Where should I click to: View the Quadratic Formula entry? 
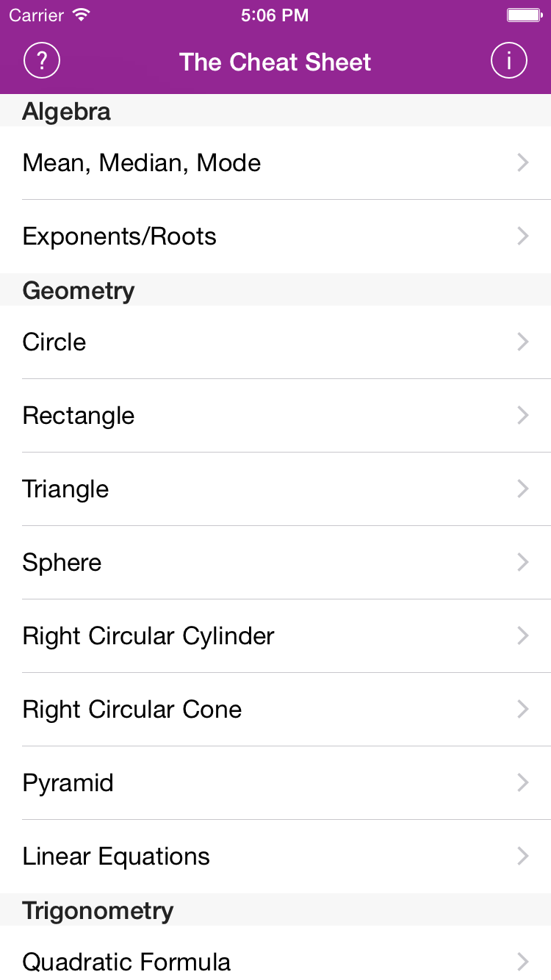126,961
